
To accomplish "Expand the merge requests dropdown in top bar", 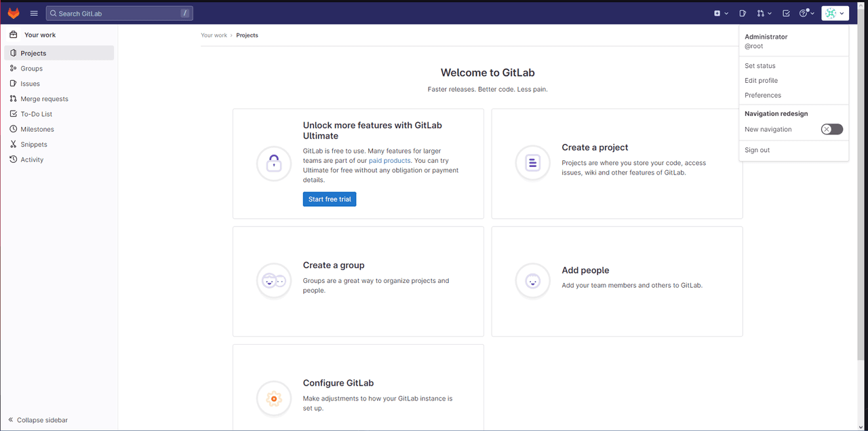I will point(764,13).
